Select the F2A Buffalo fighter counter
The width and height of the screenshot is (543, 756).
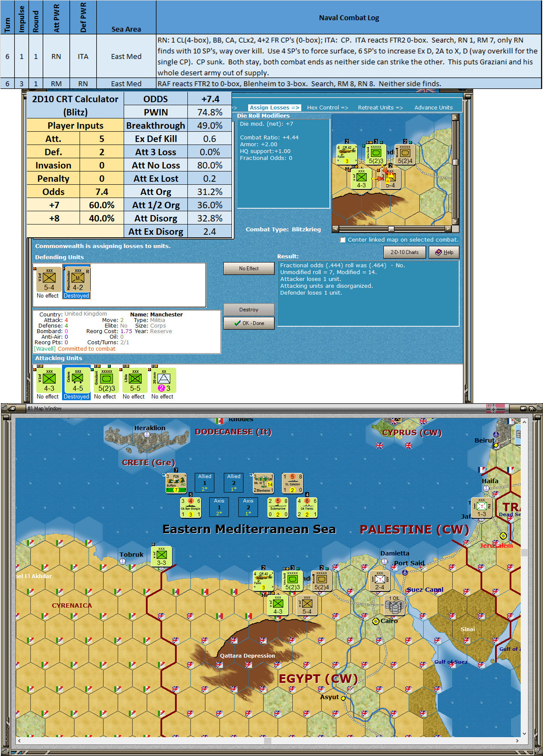[176, 483]
